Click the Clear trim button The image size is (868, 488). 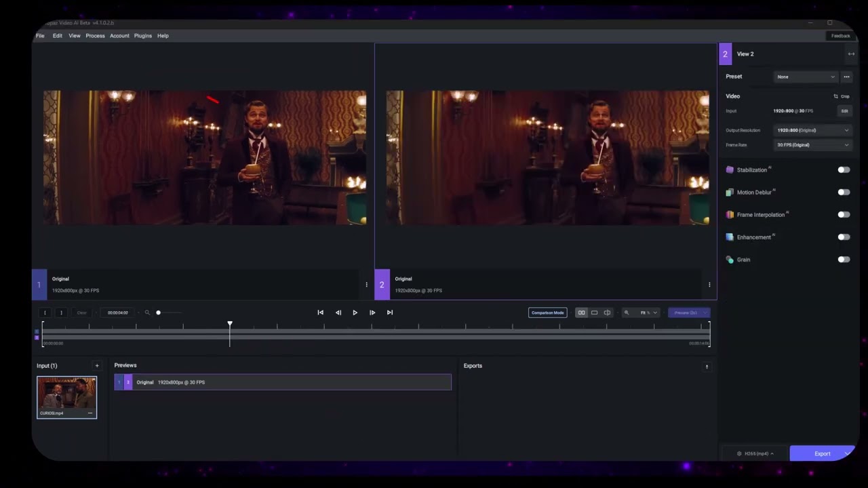coord(81,312)
